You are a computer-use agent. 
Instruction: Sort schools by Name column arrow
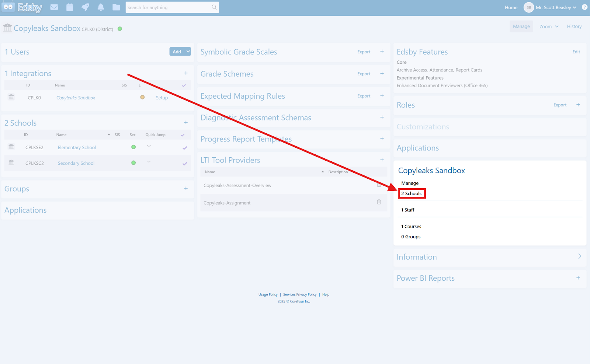point(109,135)
